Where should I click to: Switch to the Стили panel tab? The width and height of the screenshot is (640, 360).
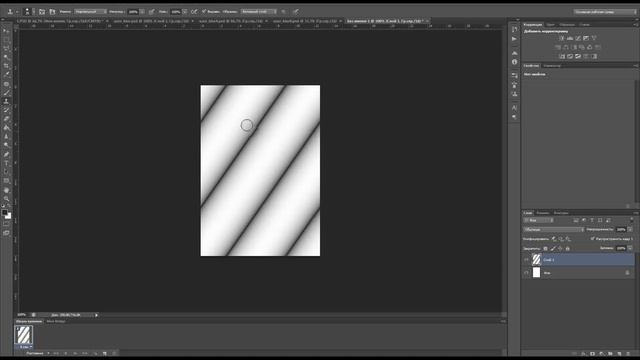point(584,25)
